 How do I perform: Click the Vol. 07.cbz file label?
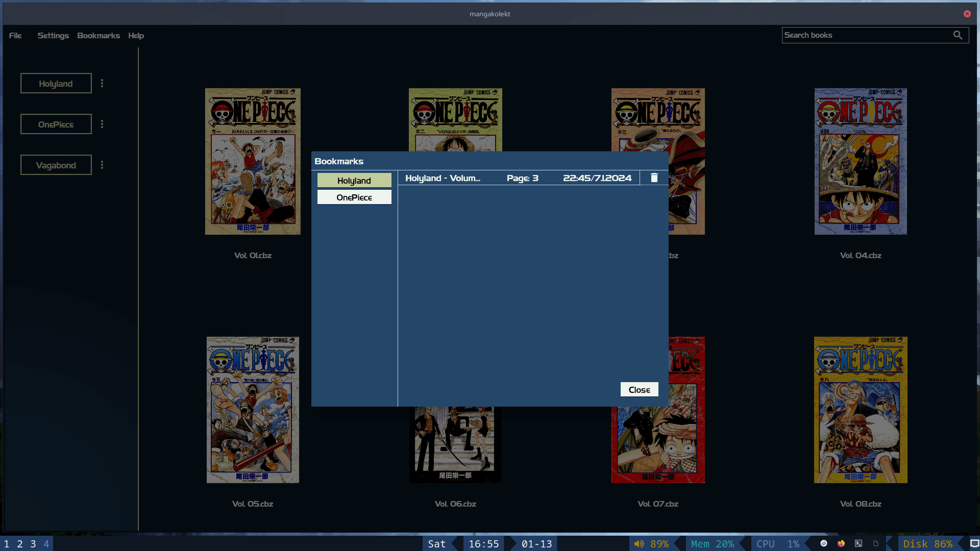point(658,504)
